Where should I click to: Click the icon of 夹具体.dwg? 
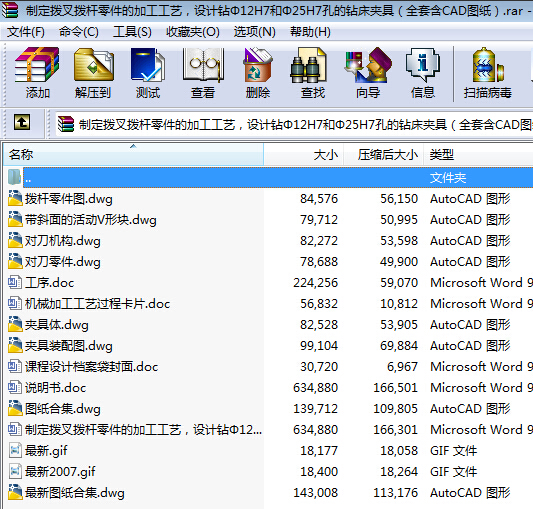15,324
